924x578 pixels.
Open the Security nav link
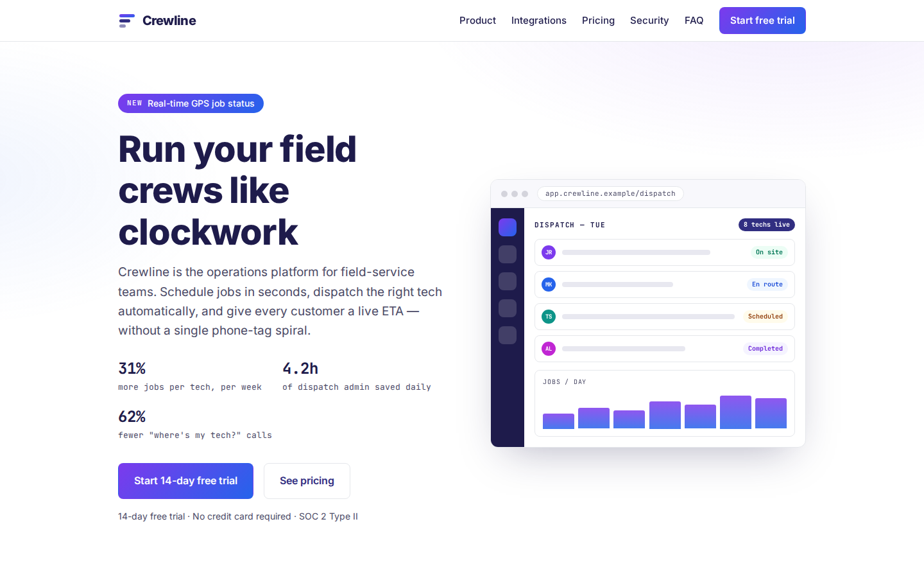649,21
